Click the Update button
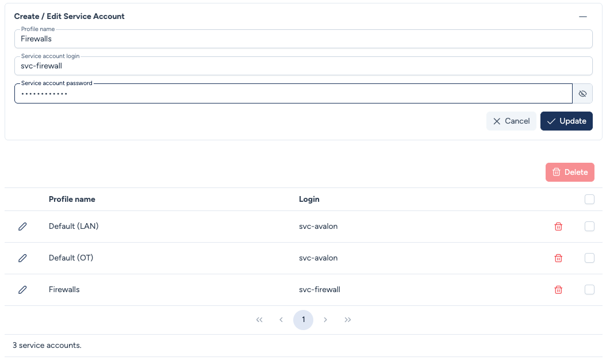The image size is (610, 364). point(566,121)
